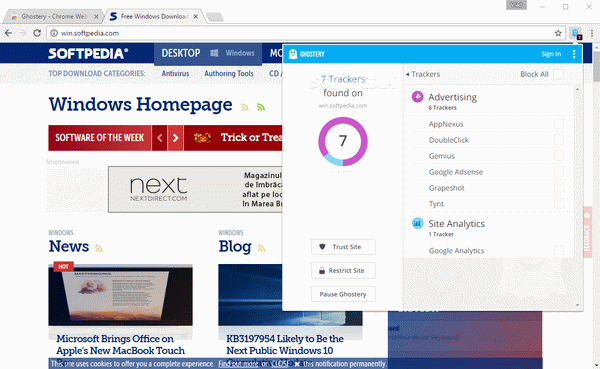Open the Blog section heading
Viewport: 600px width, 369px height.
click(235, 246)
